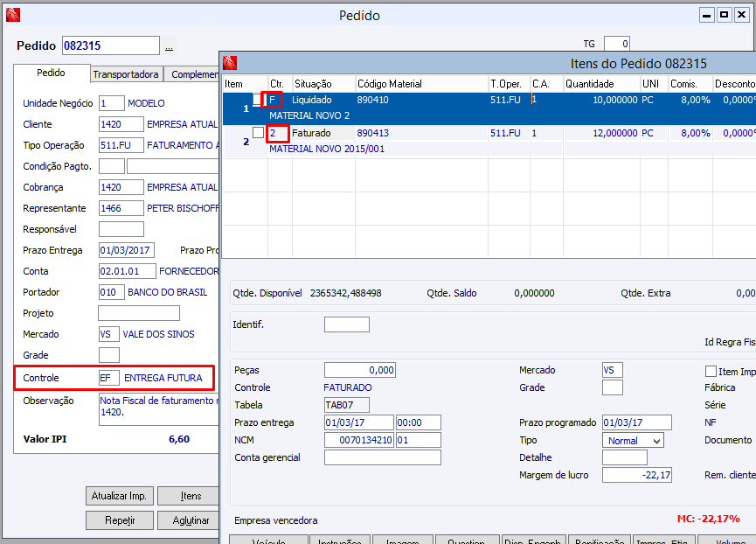The width and height of the screenshot is (756, 544).
Task: Click the Unidade Negócio field
Action: 111,103
